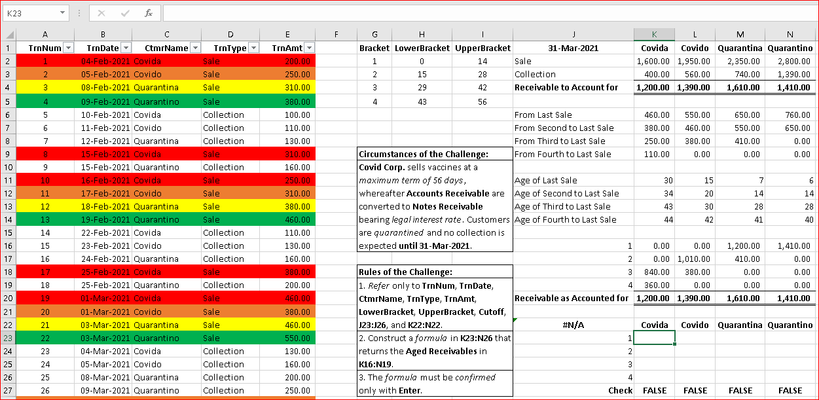Select column F header
This screenshot has height=400, width=819.
pyautogui.click(x=336, y=35)
